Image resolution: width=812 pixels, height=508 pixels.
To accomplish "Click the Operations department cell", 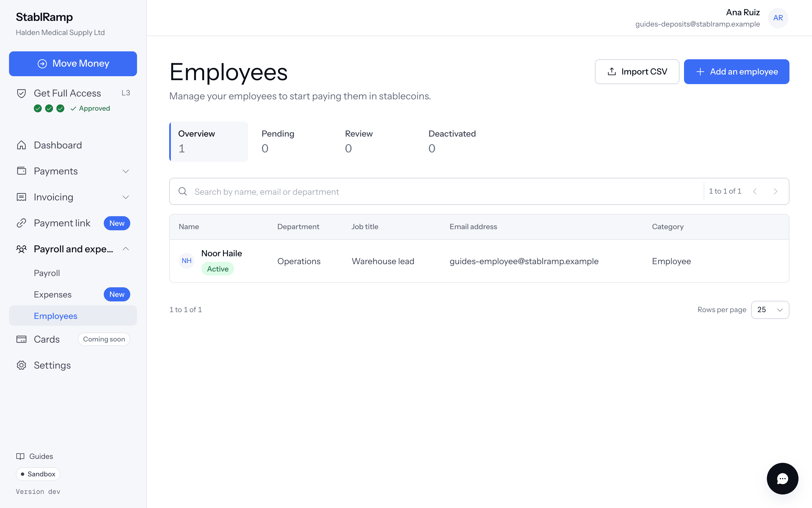I will [x=299, y=261].
